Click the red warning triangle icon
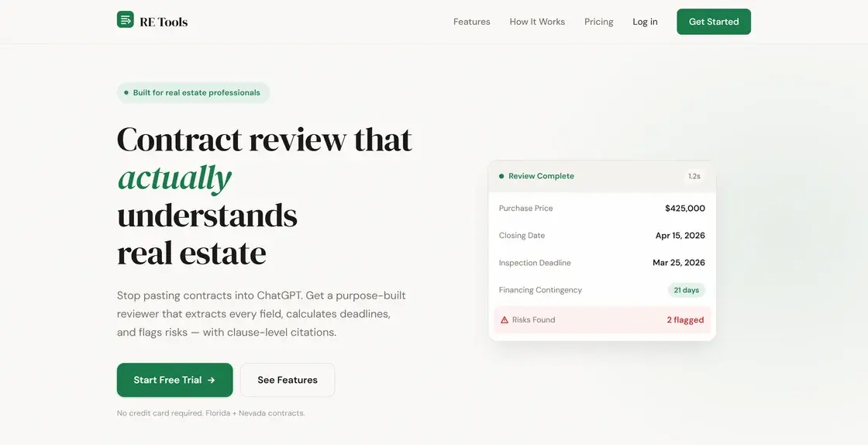The height and width of the screenshot is (445, 868). [505, 320]
